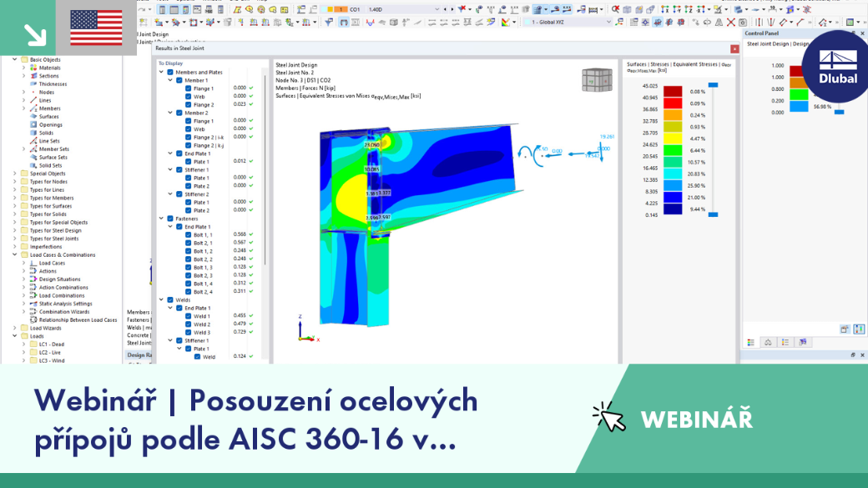Click the Dlubal logo badge
The height and width of the screenshot is (488, 868).
(838, 67)
